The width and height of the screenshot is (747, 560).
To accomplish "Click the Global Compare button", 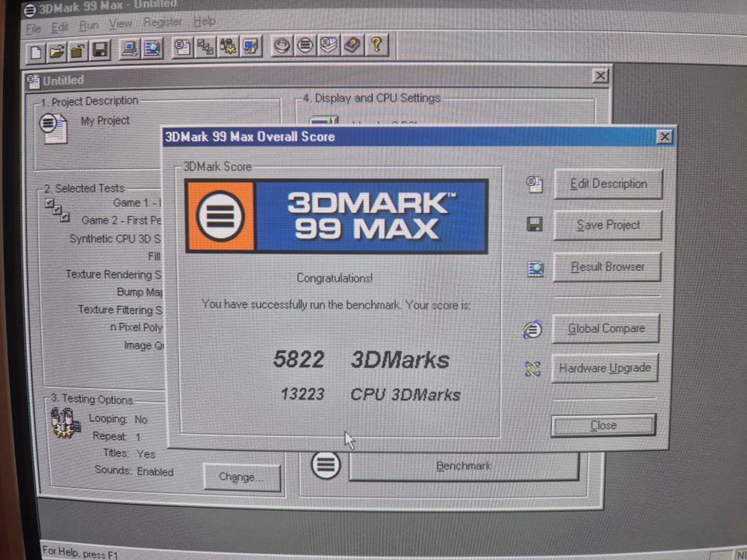I will pos(606,328).
